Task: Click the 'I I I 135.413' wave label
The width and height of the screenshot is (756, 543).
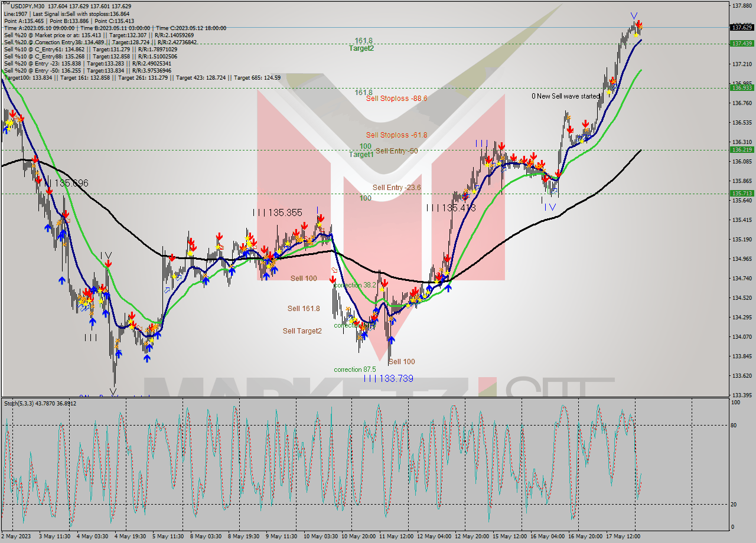Action: (x=451, y=208)
